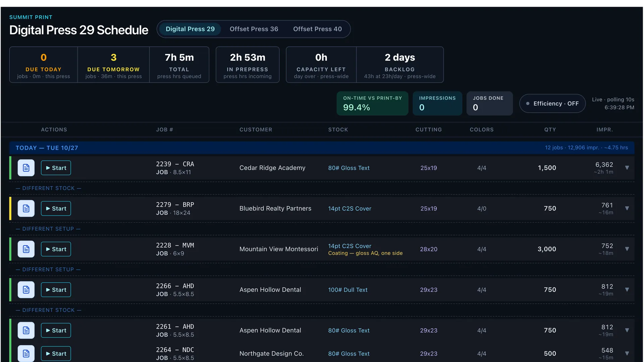Switch to Offset Press 40 tab
644x362 pixels.
317,29
